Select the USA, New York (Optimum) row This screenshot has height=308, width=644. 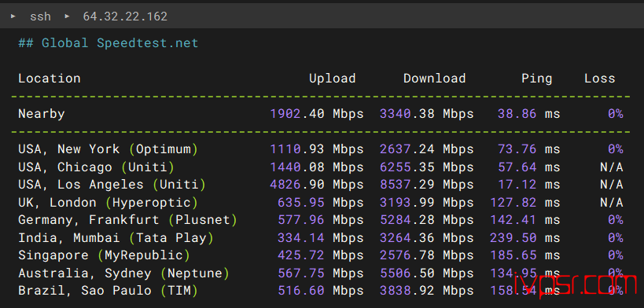[321, 149]
